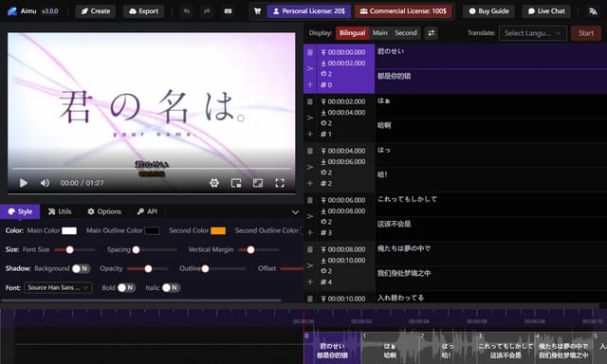Add new subtitle after #0

(310, 84)
